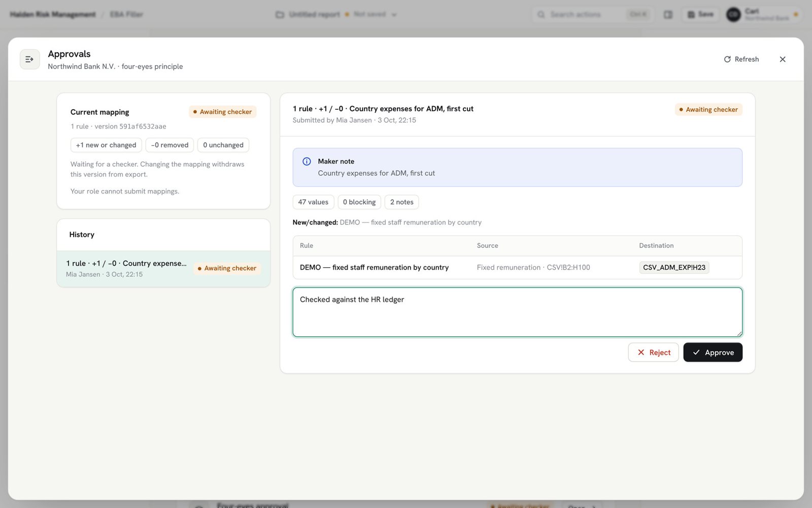Image resolution: width=812 pixels, height=508 pixels.
Task: Click the "DEMO — fixed staff remuneration by country" rule cell
Action: pyautogui.click(x=374, y=268)
